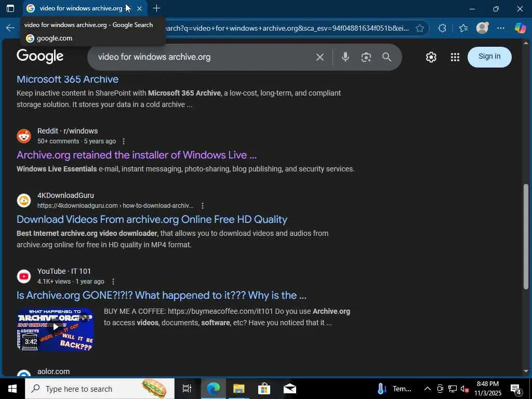Submit search with magnifying glass
532x399 pixels.
387,57
